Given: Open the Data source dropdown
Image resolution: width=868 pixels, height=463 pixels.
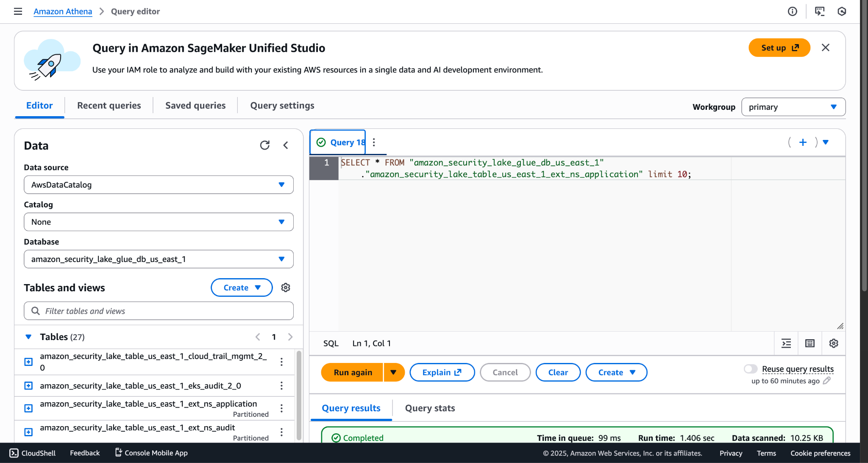Looking at the screenshot, I should click(159, 185).
